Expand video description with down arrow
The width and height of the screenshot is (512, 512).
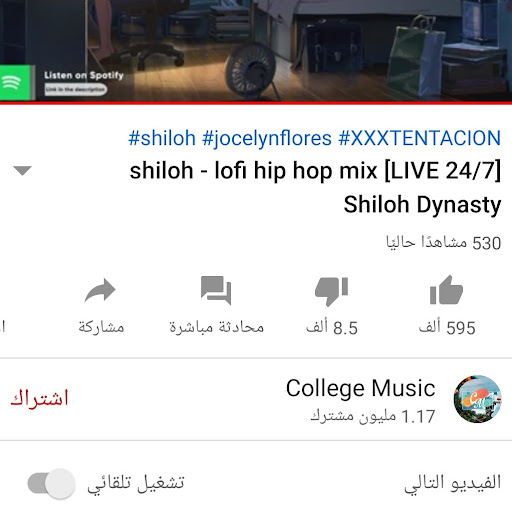[22, 170]
